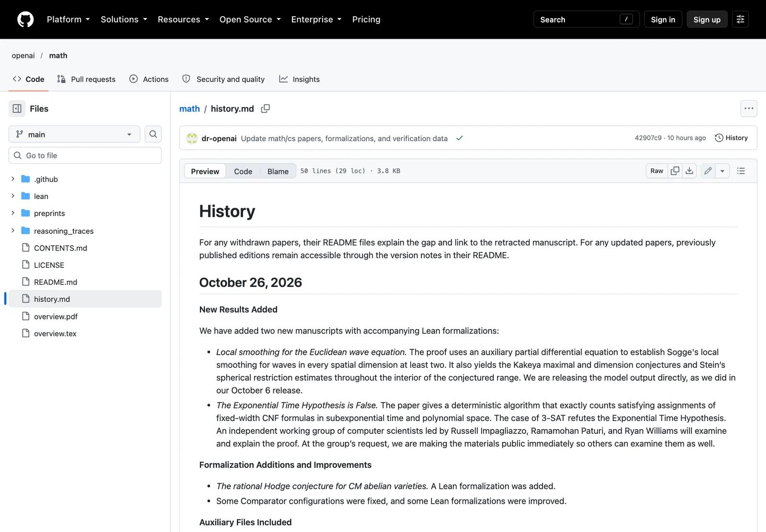Viewport: 766px width, 532px height.
Task: Open the Solutions menu
Action: [124, 20]
